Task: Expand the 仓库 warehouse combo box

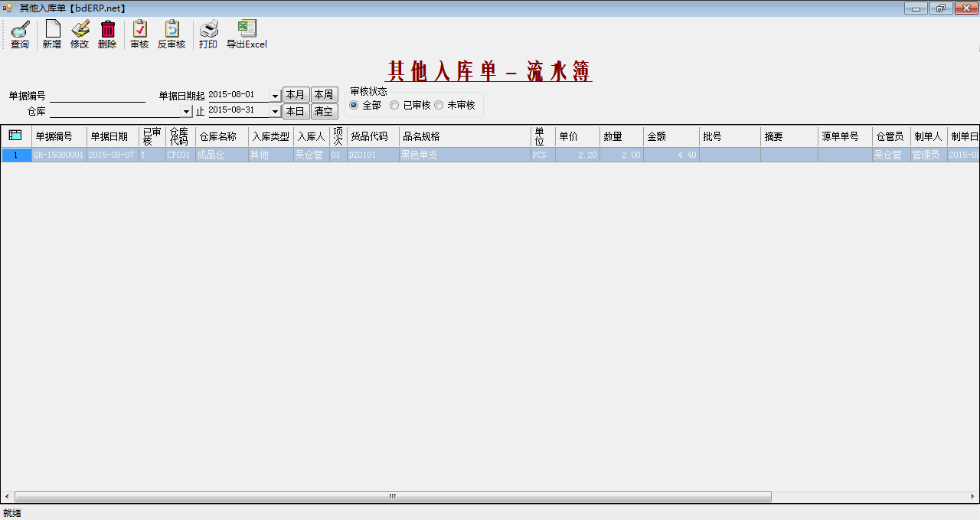Action: (x=187, y=112)
